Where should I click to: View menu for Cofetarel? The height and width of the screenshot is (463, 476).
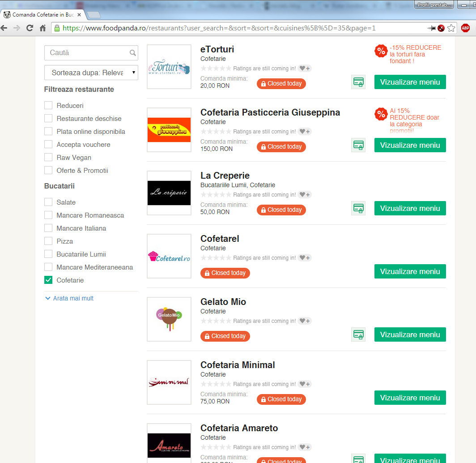click(410, 272)
